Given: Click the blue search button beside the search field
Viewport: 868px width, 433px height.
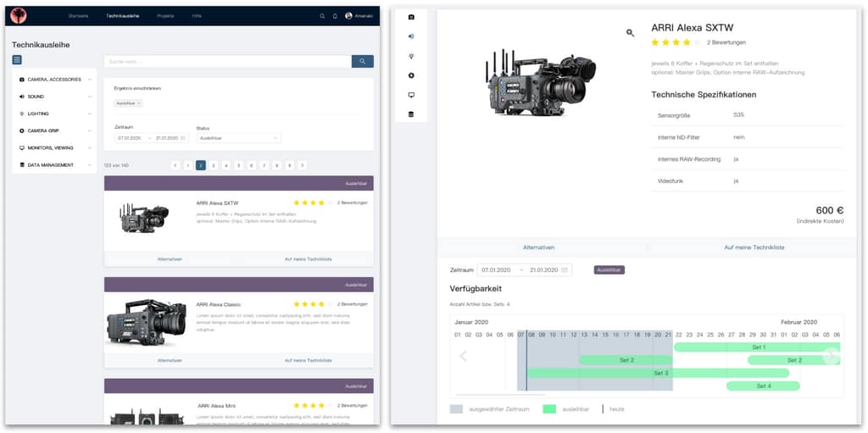Looking at the screenshot, I should coord(362,61).
